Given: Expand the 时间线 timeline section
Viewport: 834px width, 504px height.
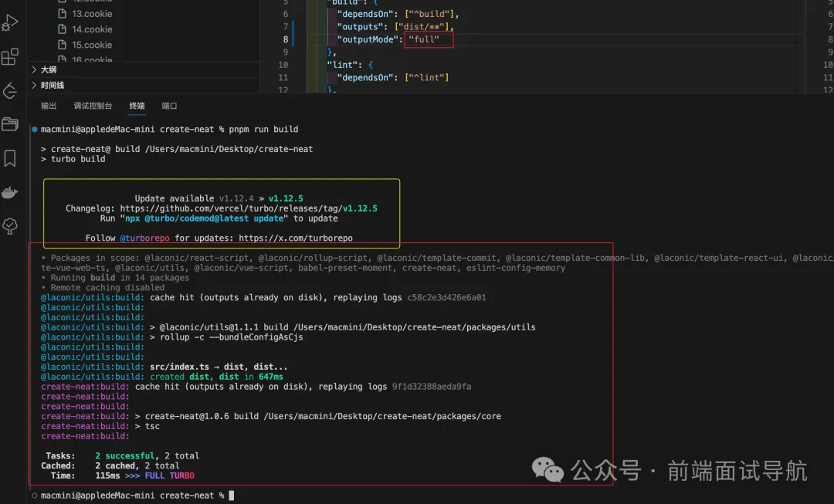Looking at the screenshot, I should click(53, 86).
